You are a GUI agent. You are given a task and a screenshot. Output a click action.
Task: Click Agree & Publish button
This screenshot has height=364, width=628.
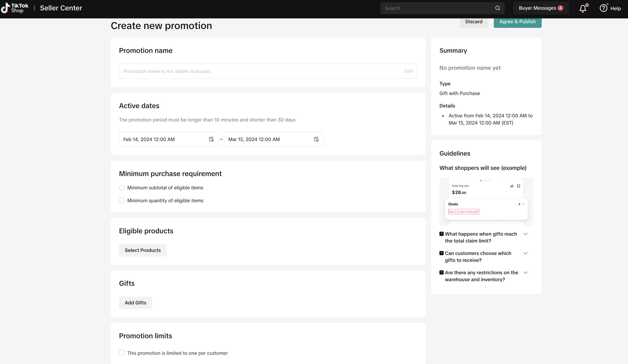[x=517, y=22]
